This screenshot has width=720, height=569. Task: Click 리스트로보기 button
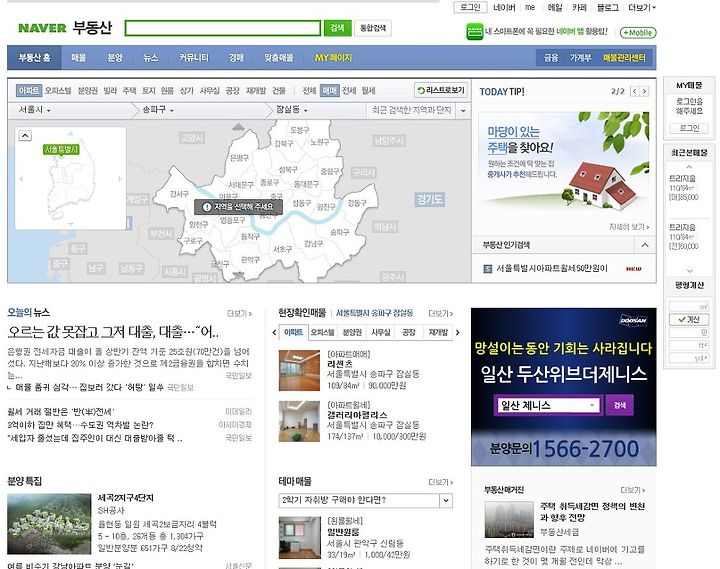coord(441,90)
